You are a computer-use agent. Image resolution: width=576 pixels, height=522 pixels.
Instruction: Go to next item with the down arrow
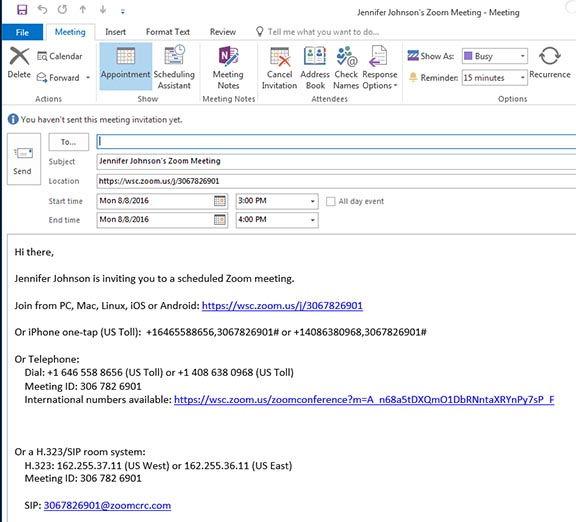coord(103,10)
